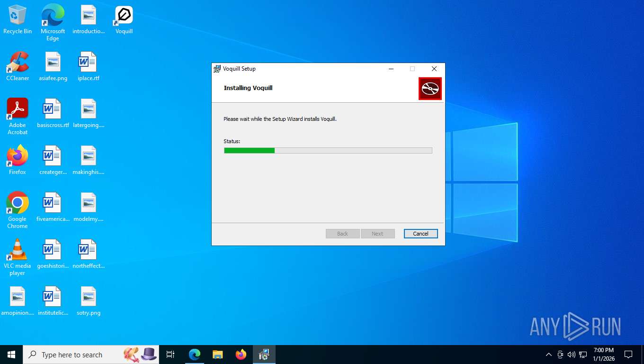The height and width of the screenshot is (364, 644).
Task: Launch Firefox from the taskbar
Action: [x=241, y=355]
